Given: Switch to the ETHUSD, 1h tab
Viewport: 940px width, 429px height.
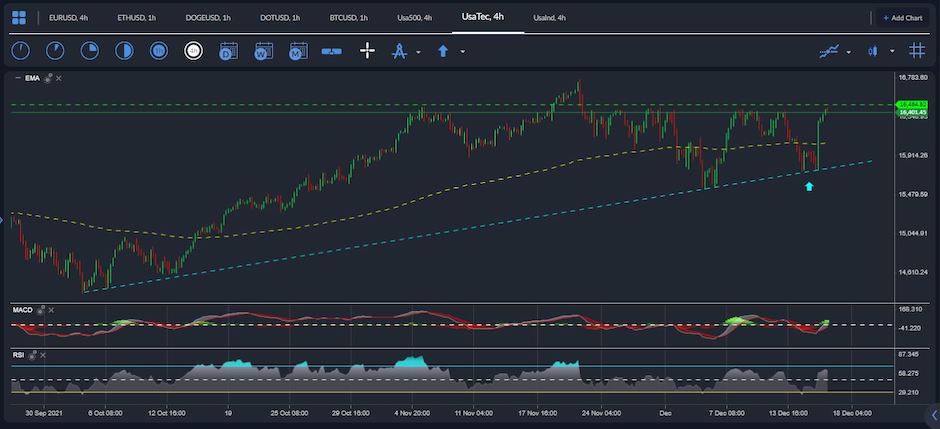Looking at the screenshot, I should click(137, 18).
